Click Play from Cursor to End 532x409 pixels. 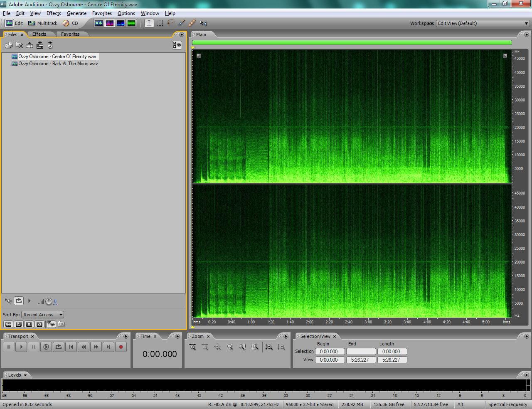[46, 347]
